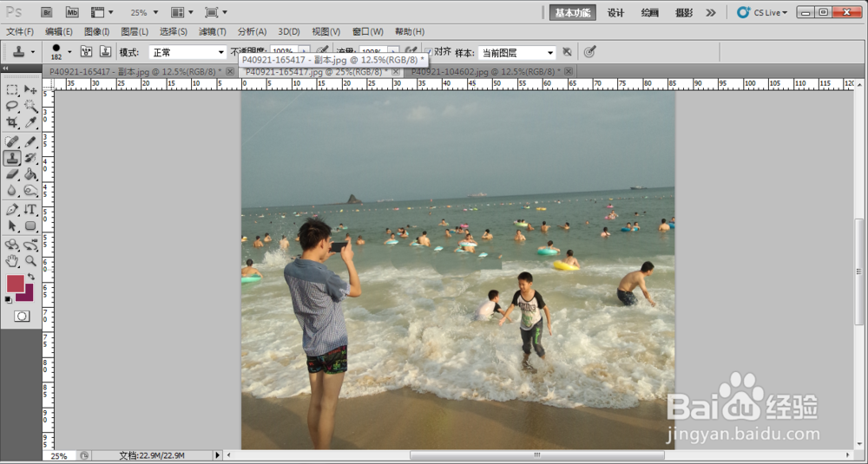Reset to default black and white colors

tap(9, 300)
